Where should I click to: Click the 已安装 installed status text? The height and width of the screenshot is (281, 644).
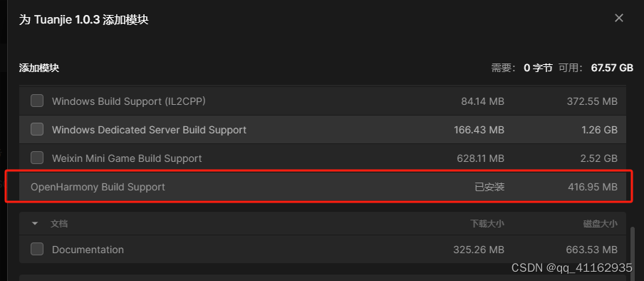click(x=489, y=187)
